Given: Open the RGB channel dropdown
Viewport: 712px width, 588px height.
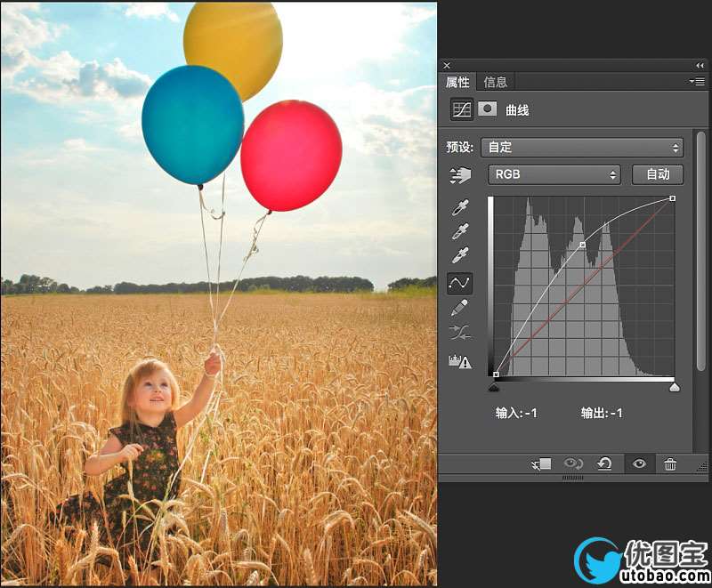Looking at the screenshot, I should [x=554, y=174].
